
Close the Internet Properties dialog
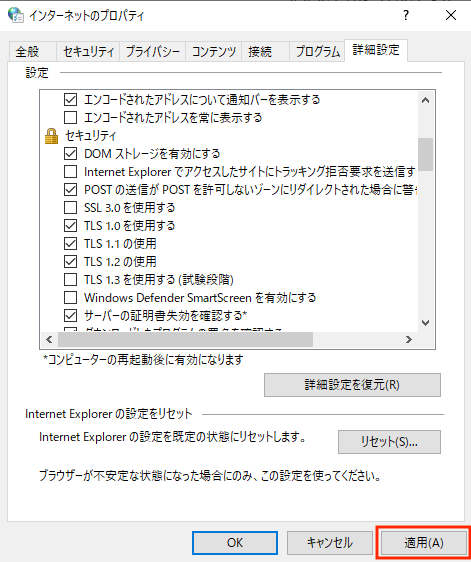[451, 15]
